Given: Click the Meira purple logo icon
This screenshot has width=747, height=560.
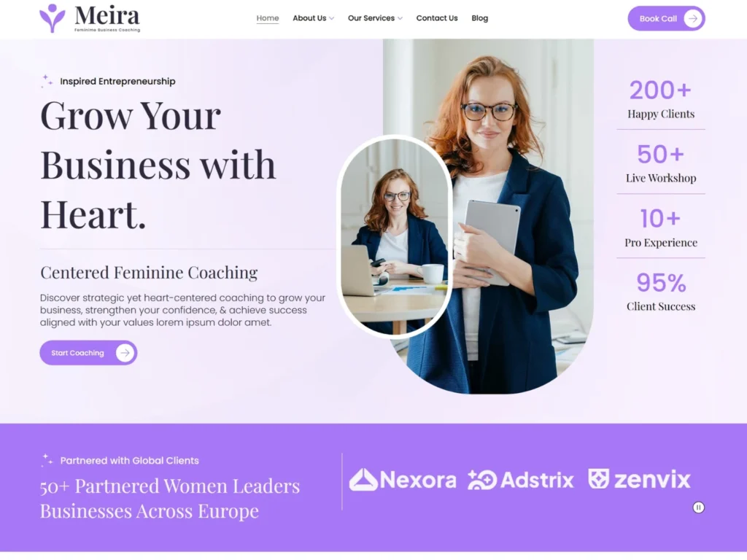Looking at the screenshot, I should pyautogui.click(x=52, y=18).
